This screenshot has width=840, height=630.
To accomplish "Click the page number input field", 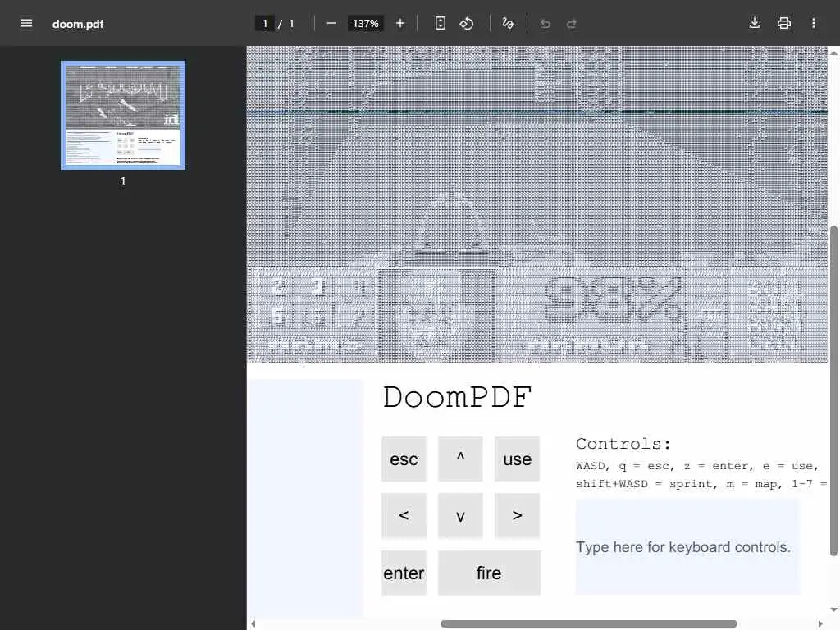I will click(265, 24).
